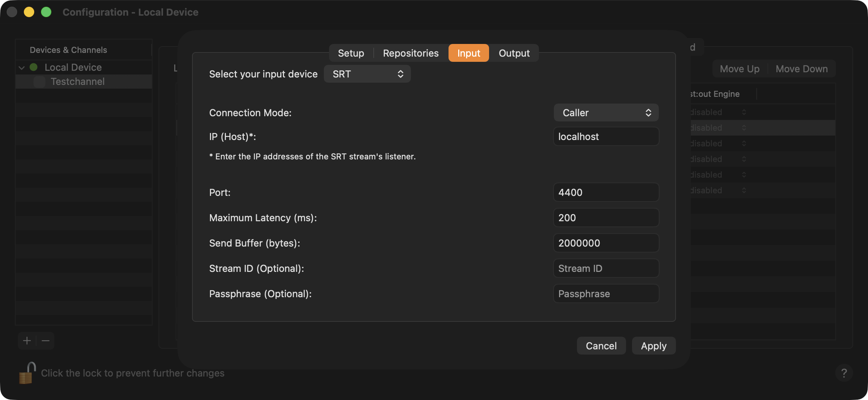Click 'Click the lock to prevent further changes' text

[133, 373]
